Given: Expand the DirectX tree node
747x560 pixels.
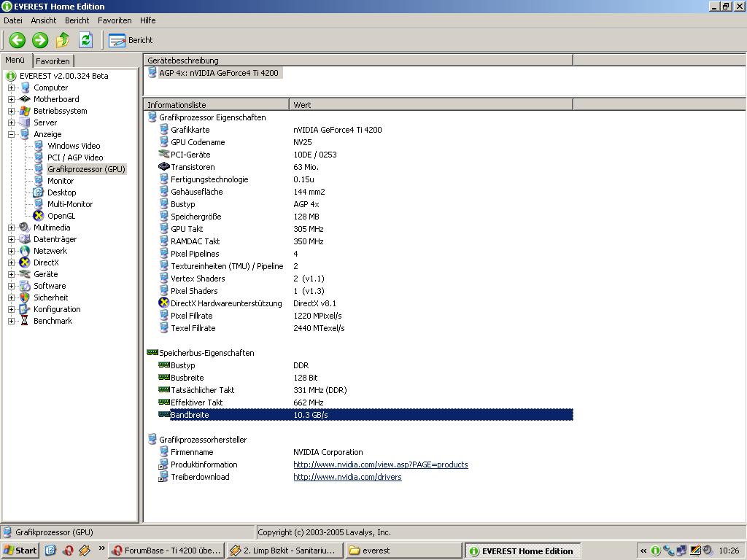Looking at the screenshot, I should click(12, 262).
